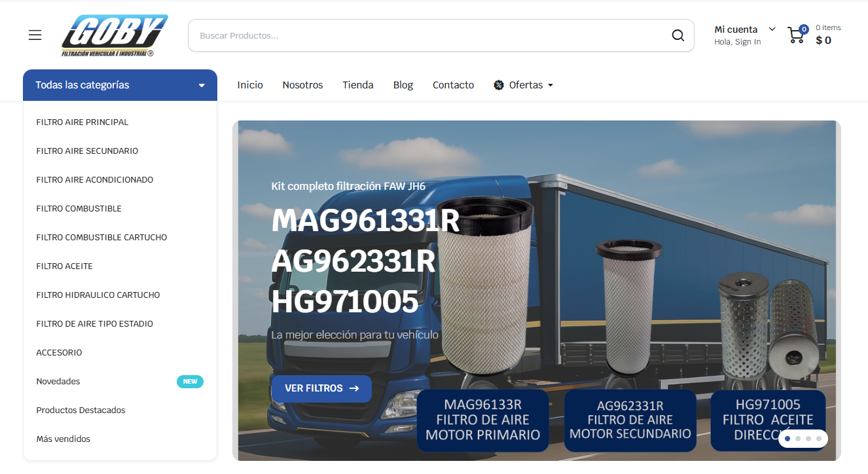
Task: Select the first carousel slide dot
Action: [787, 439]
